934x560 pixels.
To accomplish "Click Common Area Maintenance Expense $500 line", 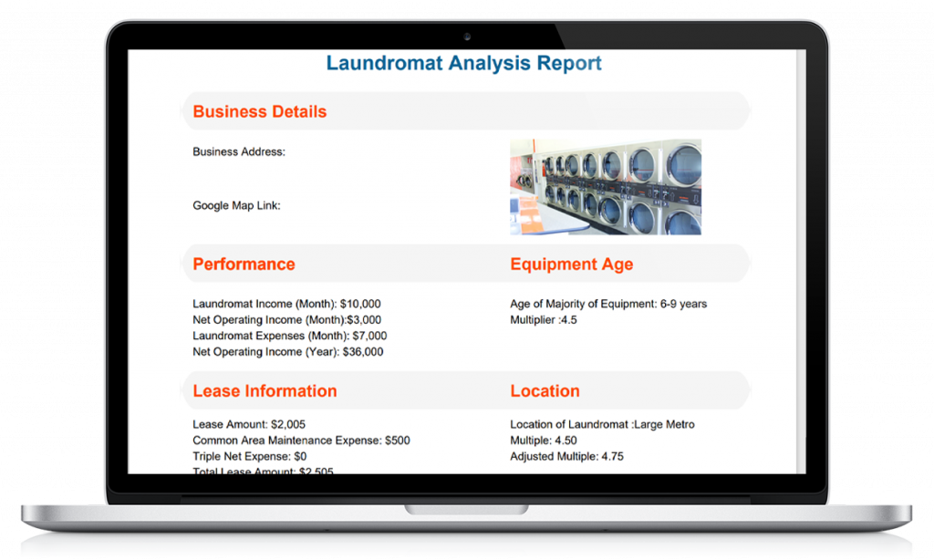I will (301, 441).
